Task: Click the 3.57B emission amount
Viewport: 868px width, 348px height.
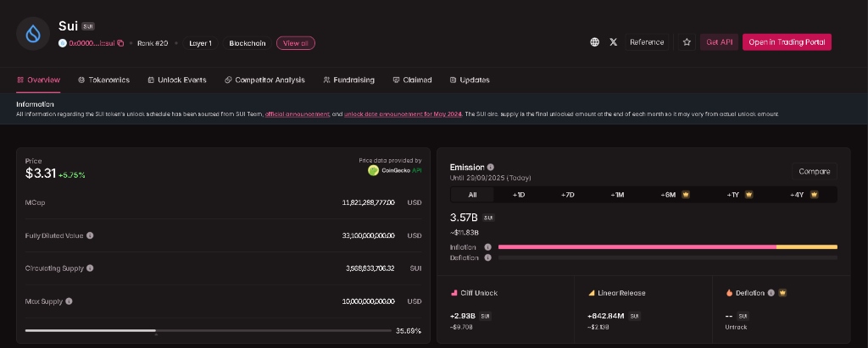Action: coord(464,218)
